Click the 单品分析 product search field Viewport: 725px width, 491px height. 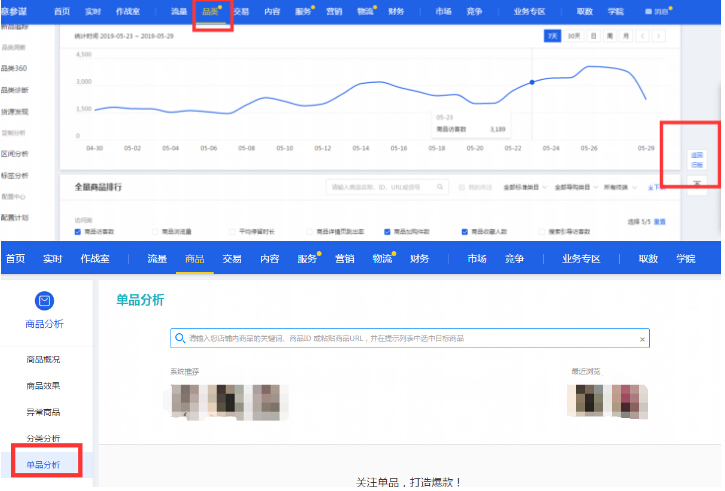point(410,340)
